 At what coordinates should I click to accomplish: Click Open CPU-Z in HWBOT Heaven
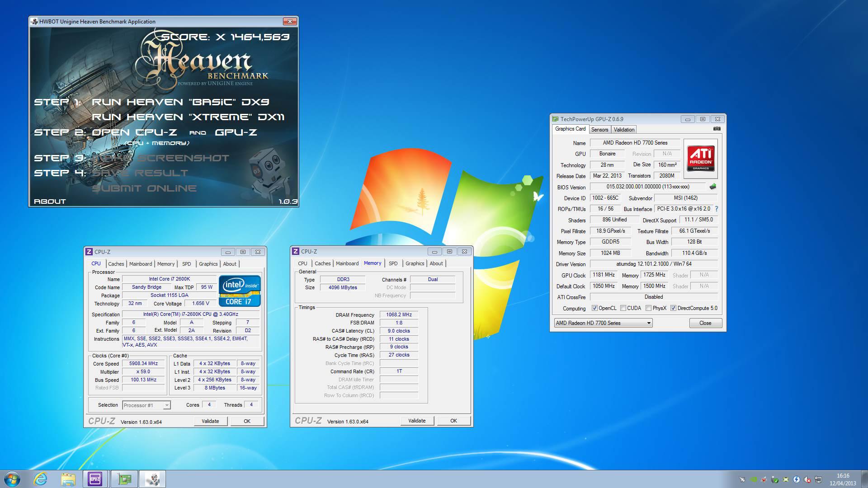(x=135, y=132)
